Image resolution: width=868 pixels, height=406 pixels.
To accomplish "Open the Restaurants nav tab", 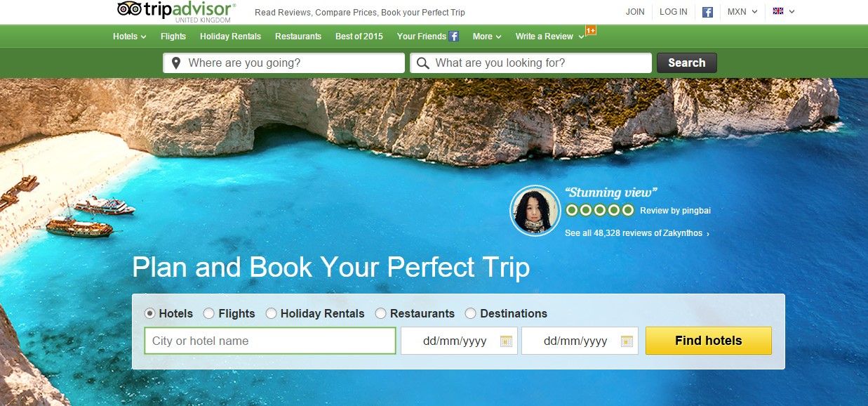I will (x=298, y=37).
